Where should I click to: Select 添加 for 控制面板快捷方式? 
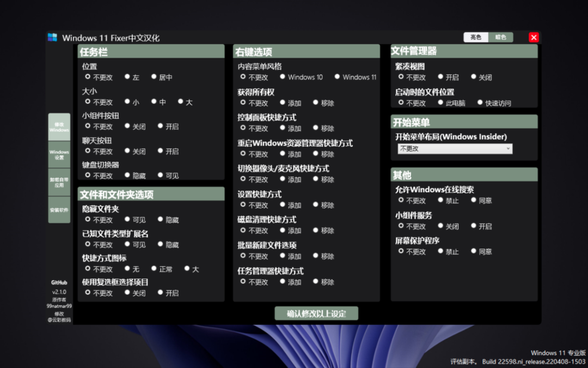pyautogui.click(x=291, y=129)
